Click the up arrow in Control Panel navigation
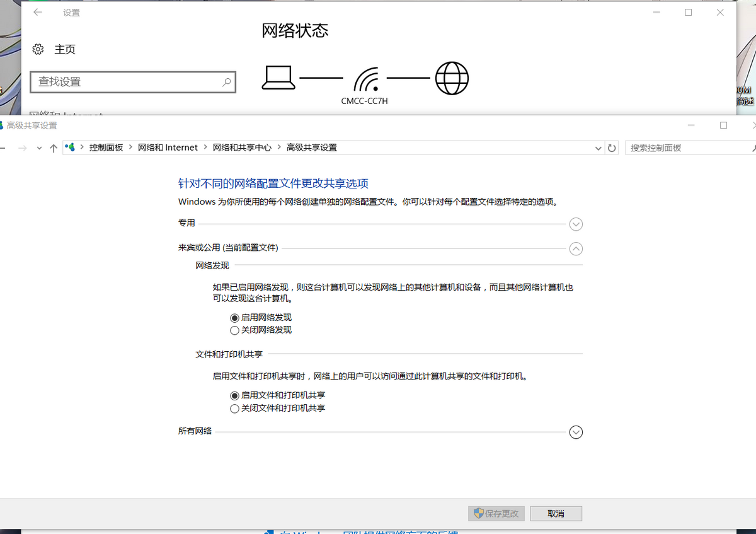This screenshot has height=534, width=756. pyautogui.click(x=54, y=148)
